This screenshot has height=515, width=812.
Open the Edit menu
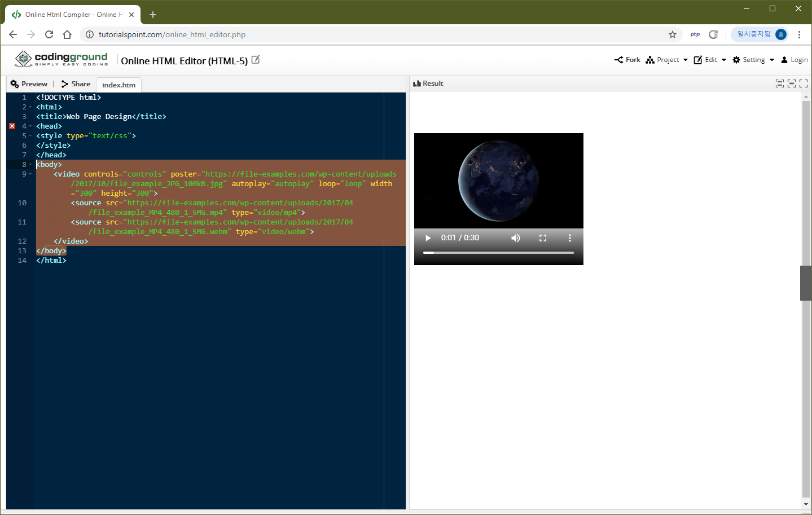tap(710, 59)
